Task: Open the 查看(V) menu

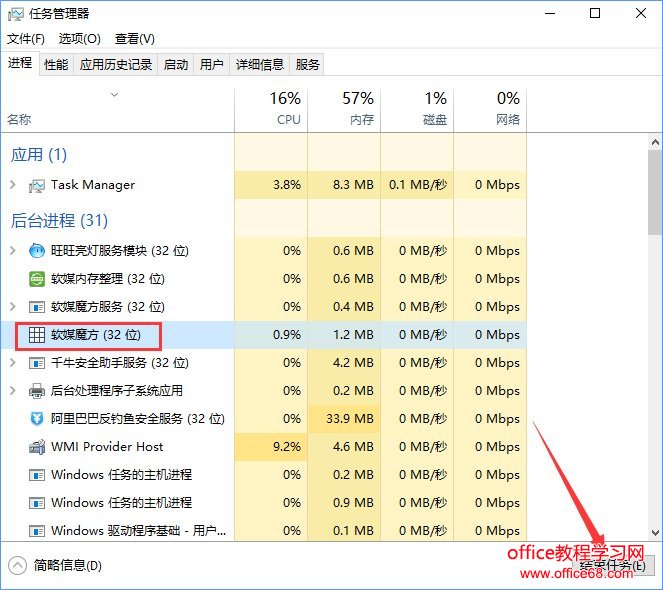Action: click(x=134, y=39)
